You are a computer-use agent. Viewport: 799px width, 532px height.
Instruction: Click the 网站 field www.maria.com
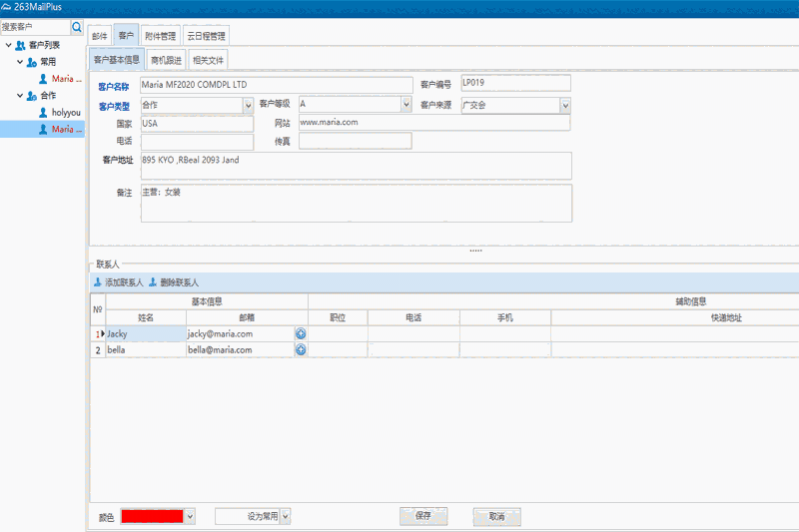pos(434,123)
